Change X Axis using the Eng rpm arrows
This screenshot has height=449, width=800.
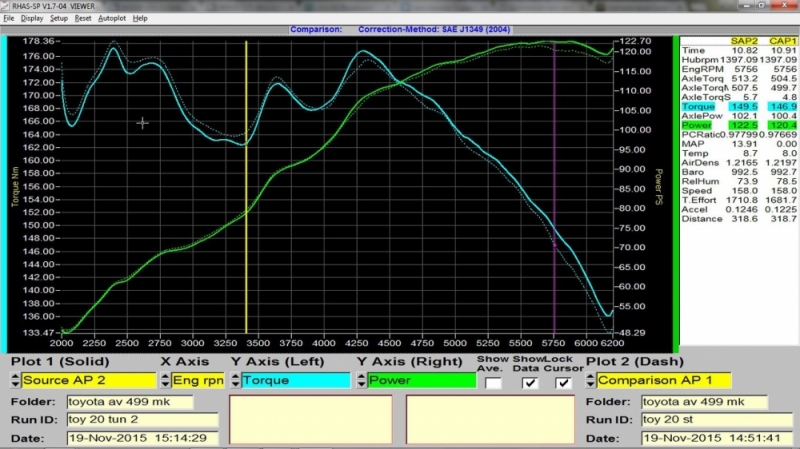click(164, 381)
